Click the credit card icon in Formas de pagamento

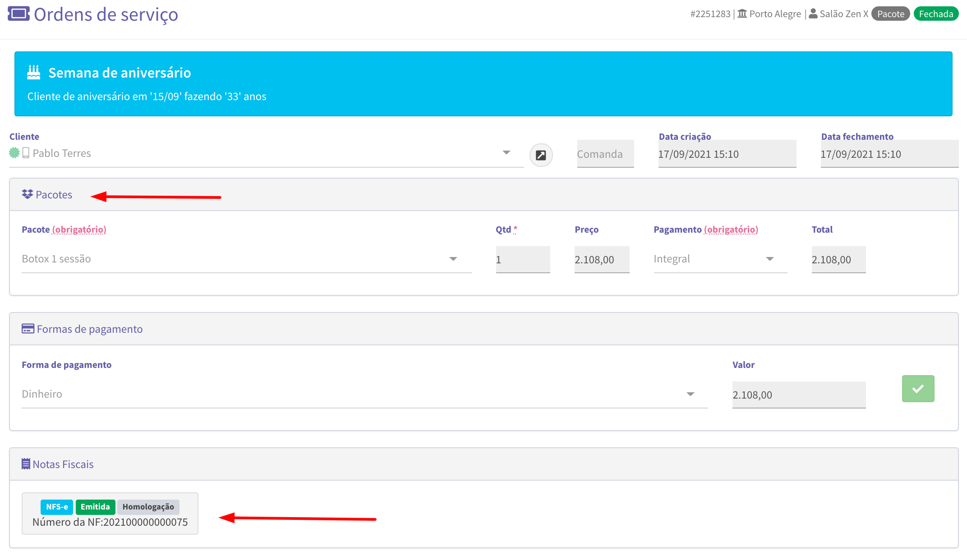click(x=28, y=329)
